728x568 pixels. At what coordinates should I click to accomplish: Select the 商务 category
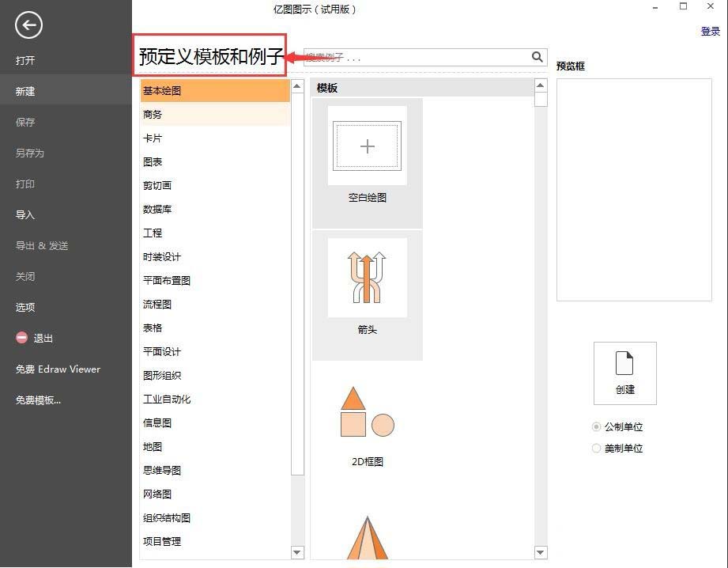click(x=215, y=115)
